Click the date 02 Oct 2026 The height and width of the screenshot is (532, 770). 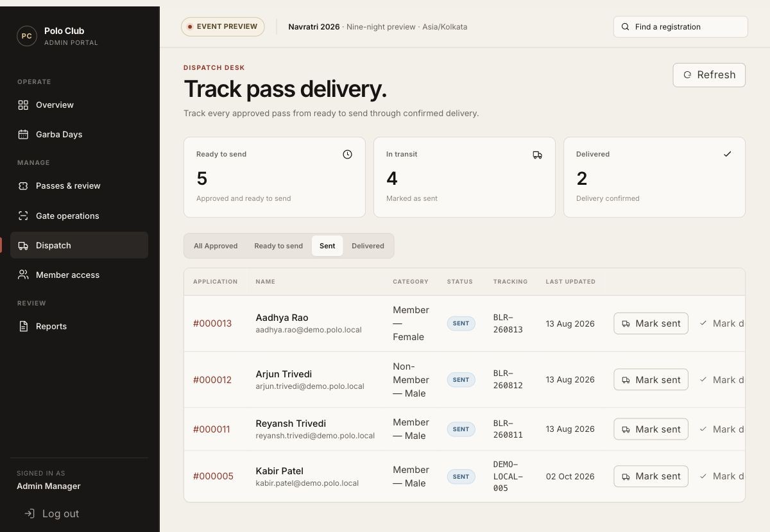coord(570,476)
